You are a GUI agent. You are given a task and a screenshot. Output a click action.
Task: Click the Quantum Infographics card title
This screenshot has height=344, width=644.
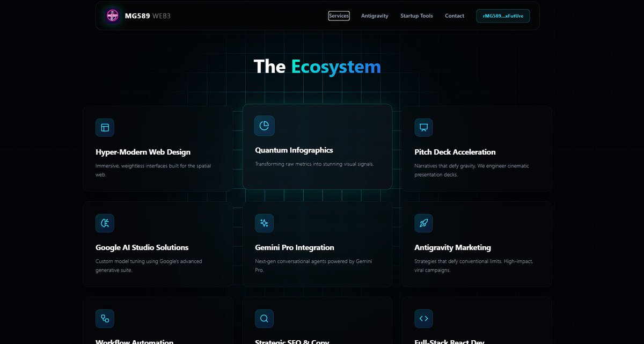point(294,150)
